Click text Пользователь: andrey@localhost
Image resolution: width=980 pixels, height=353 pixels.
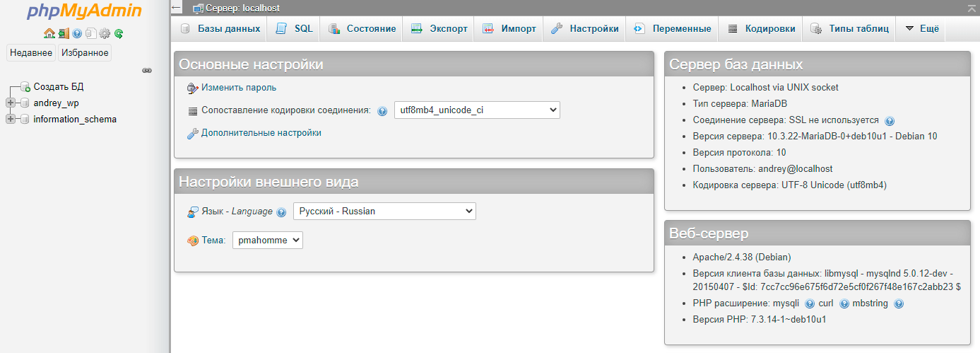point(762,169)
